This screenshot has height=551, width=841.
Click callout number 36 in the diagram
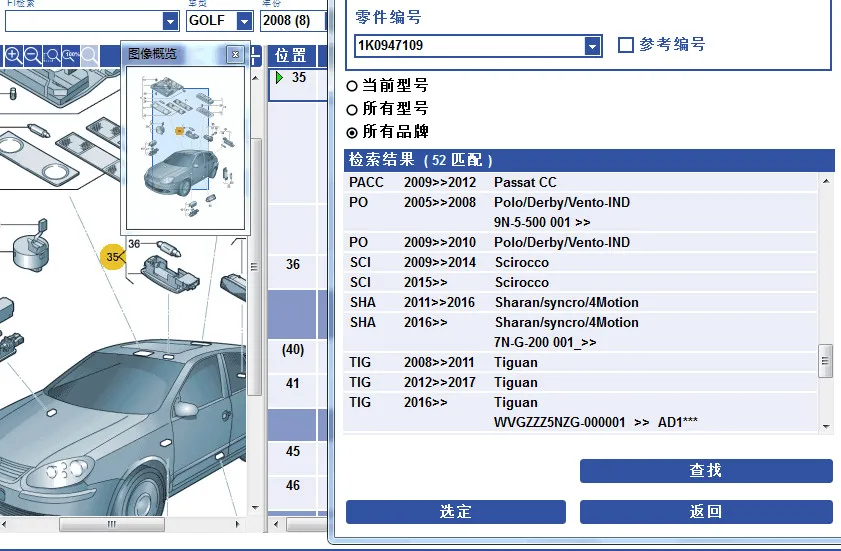(x=134, y=244)
